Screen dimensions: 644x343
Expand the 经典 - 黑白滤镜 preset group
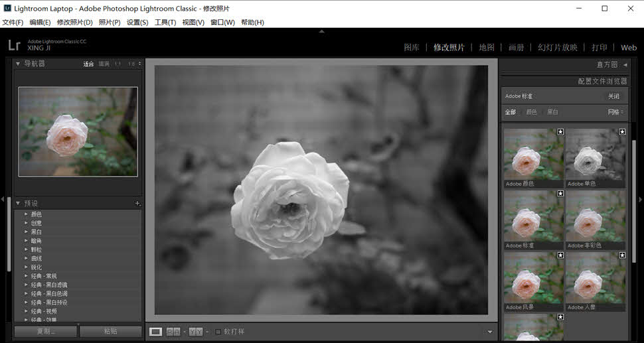27,285
